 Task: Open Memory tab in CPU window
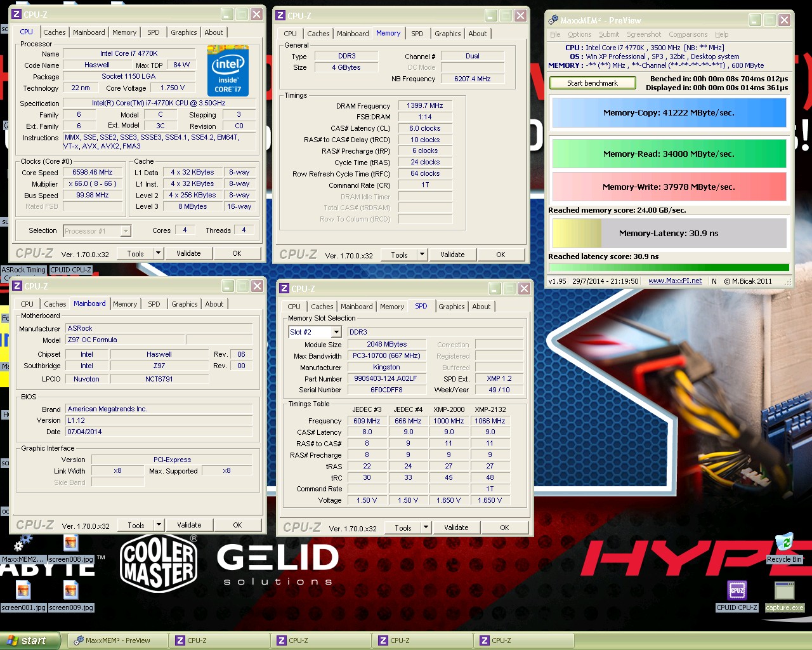tap(124, 32)
